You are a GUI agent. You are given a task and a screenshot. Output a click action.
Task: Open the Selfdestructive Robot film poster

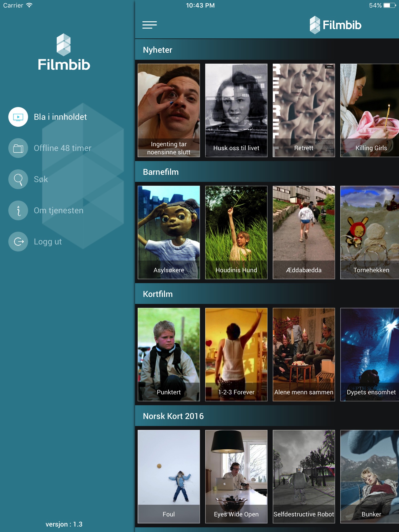tap(304, 477)
